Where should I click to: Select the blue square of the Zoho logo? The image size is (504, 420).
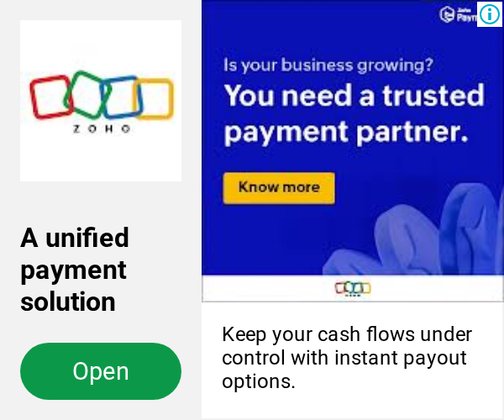click(x=122, y=97)
